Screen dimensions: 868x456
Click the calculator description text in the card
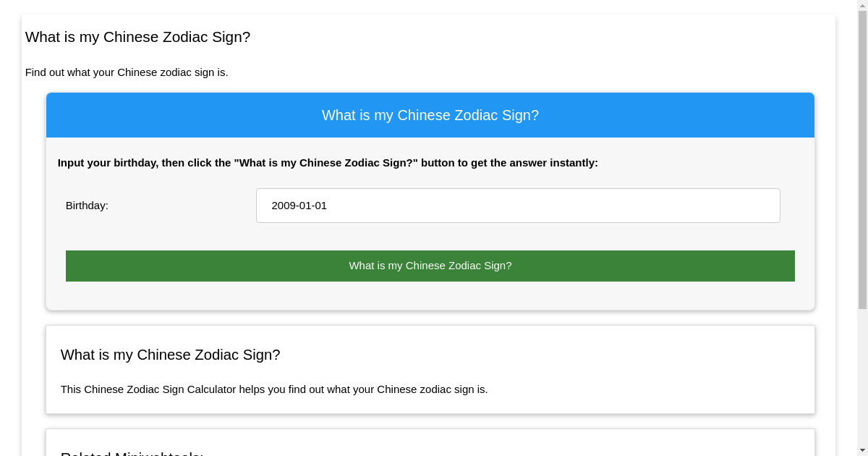[274, 389]
